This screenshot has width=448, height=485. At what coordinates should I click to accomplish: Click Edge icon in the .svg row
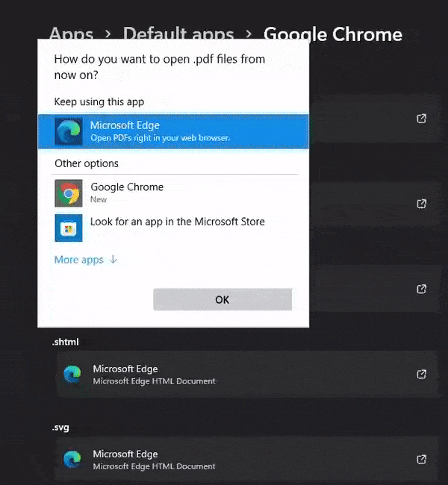[72, 460]
